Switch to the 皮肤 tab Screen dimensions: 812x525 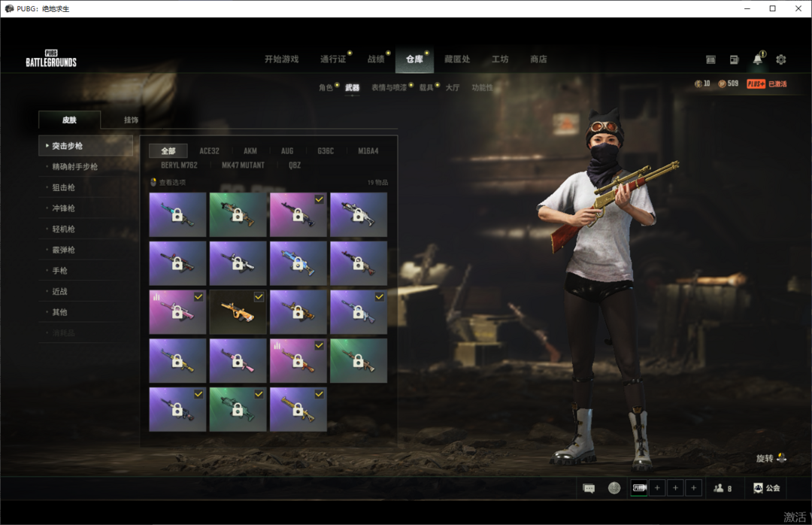[x=69, y=120]
